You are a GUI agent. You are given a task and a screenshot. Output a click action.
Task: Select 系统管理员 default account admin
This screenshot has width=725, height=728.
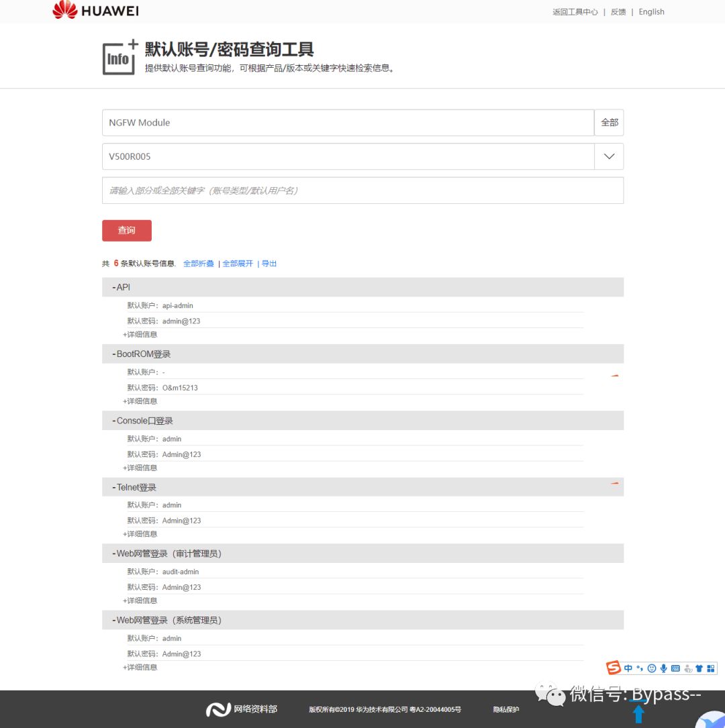pyautogui.click(x=172, y=638)
